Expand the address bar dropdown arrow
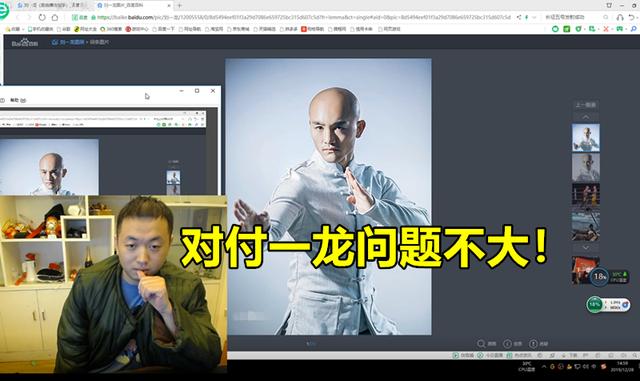 point(534,17)
